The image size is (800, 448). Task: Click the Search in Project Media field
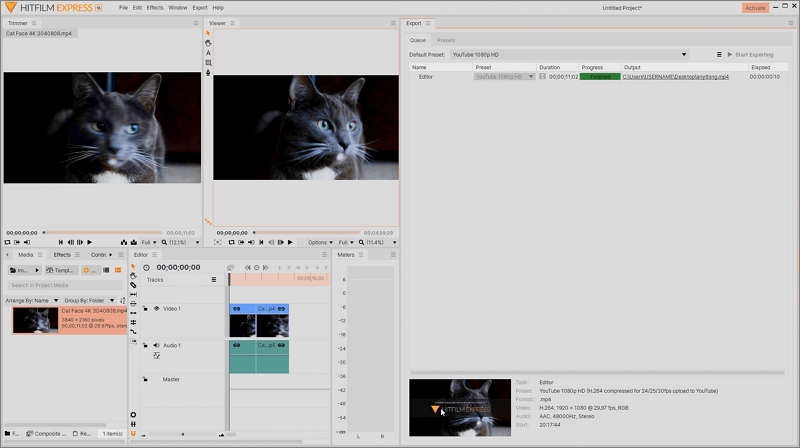click(65, 285)
